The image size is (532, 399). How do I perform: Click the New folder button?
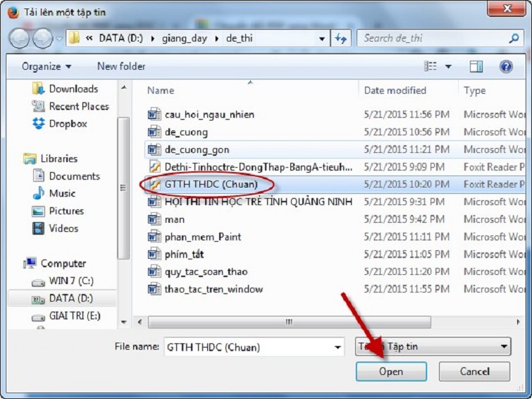tap(121, 66)
